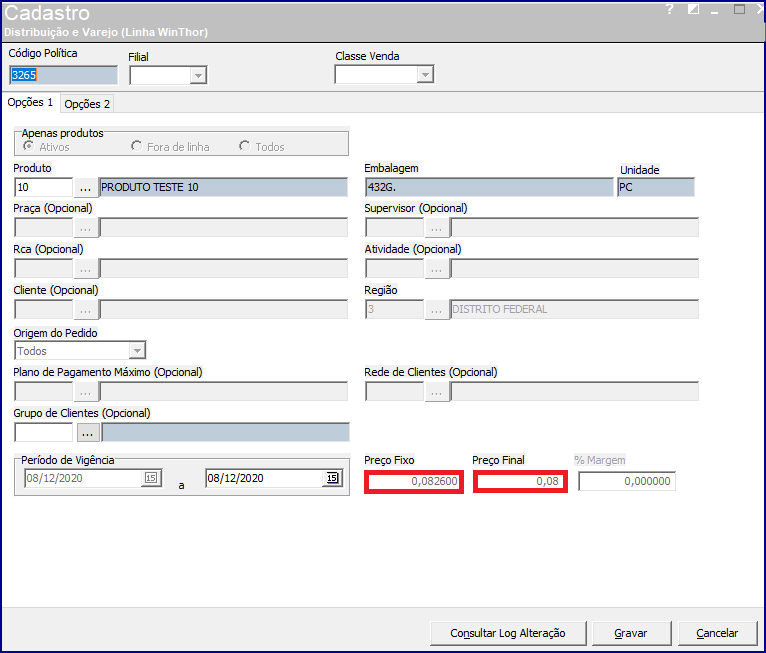Open the Plano de Pagamento Máximo lookup button
This screenshot has height=653, width=766.
(85, 392)
